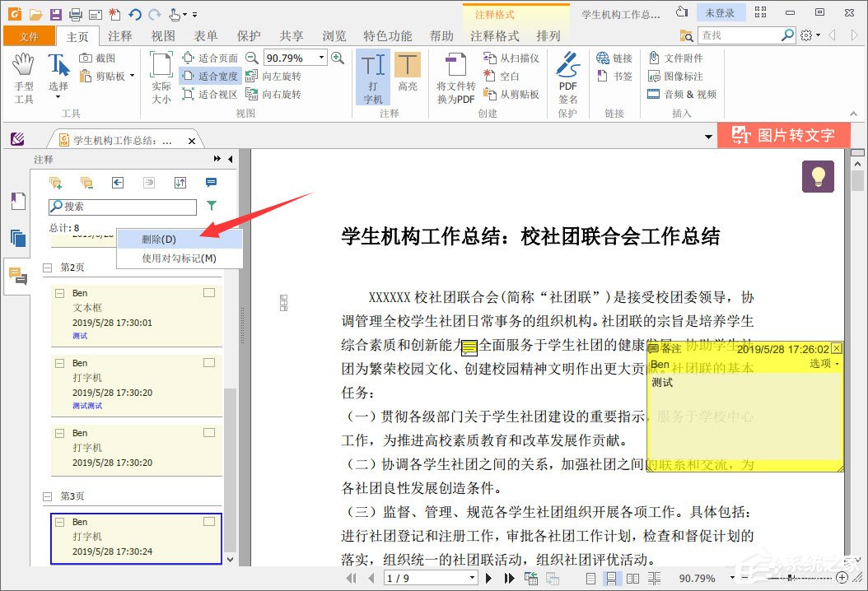Switch to the 注释 ribbon tab
This screenshot has width=868, height=591.
click(120, 35)
